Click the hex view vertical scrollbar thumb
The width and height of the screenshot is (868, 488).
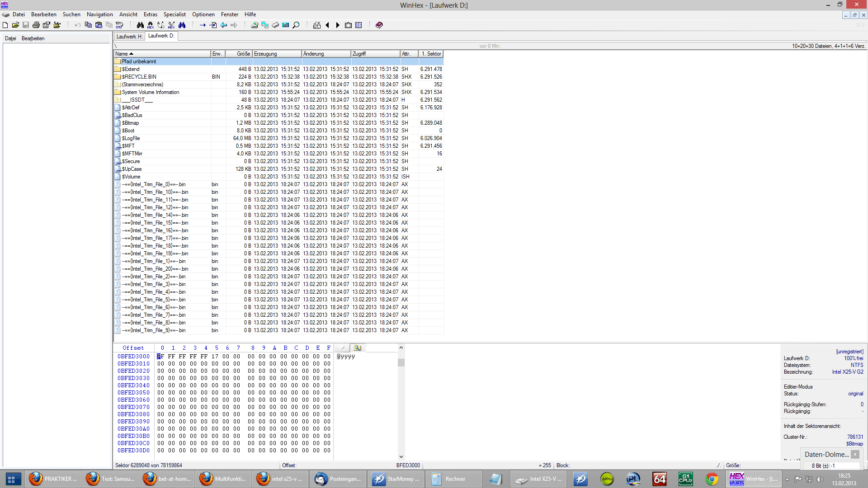coord(401,362)
